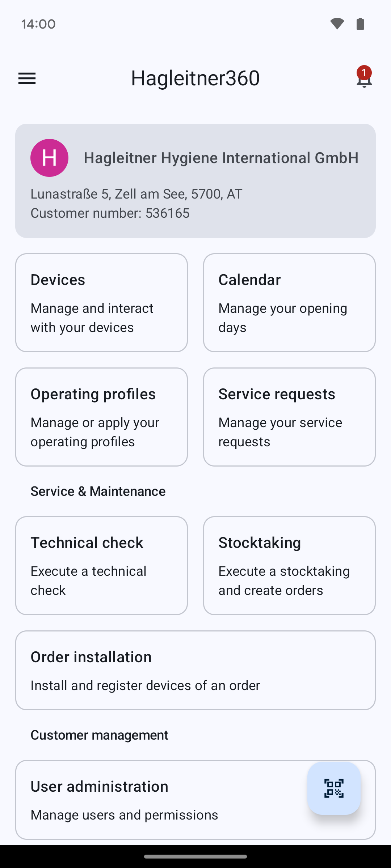Tap the system navigation home bar
391x868 pixels.
click(195, 856)
